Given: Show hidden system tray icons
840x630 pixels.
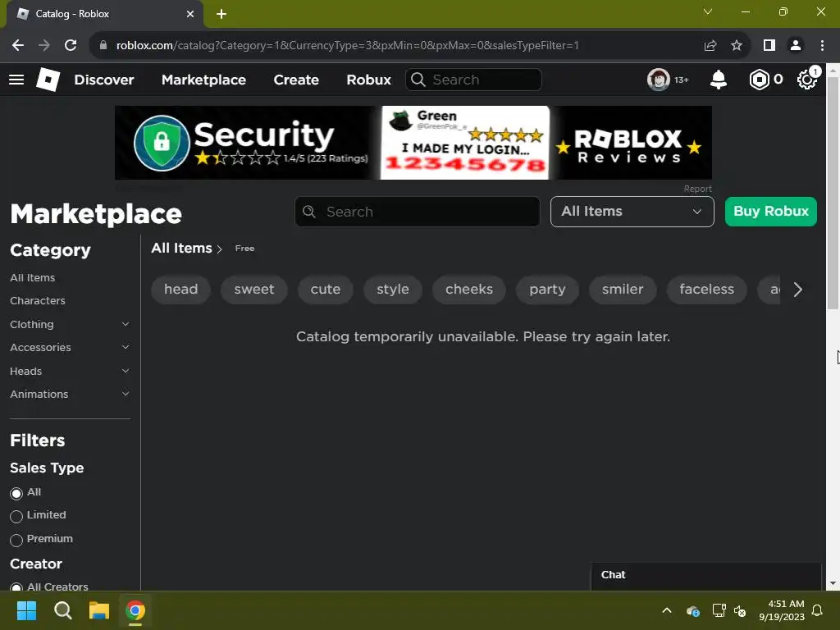Looking at the screenshot, I should 667,610.
